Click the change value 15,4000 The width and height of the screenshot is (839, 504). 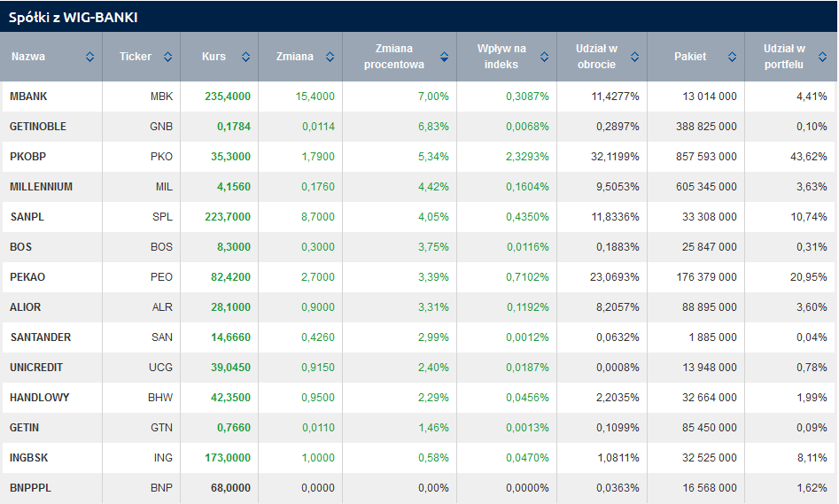pyautogui.click(x=315, y=97)
